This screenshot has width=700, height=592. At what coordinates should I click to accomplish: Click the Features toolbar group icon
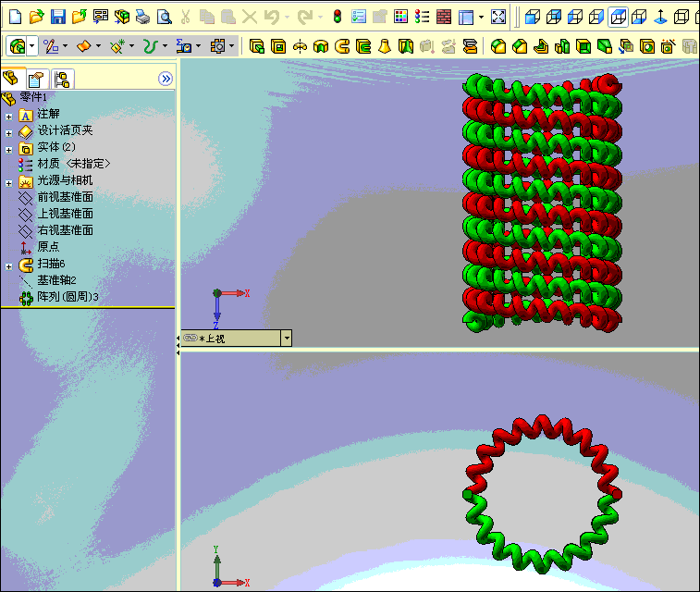18,46
